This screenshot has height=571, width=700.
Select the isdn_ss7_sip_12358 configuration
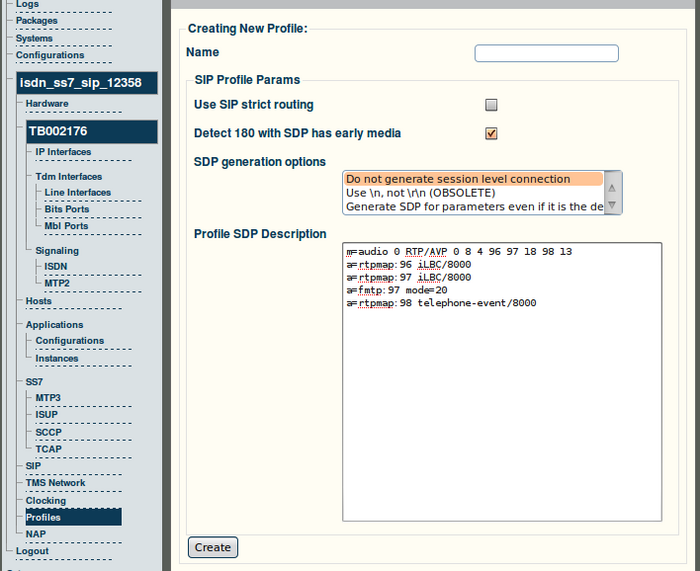(x=87, y=83)
